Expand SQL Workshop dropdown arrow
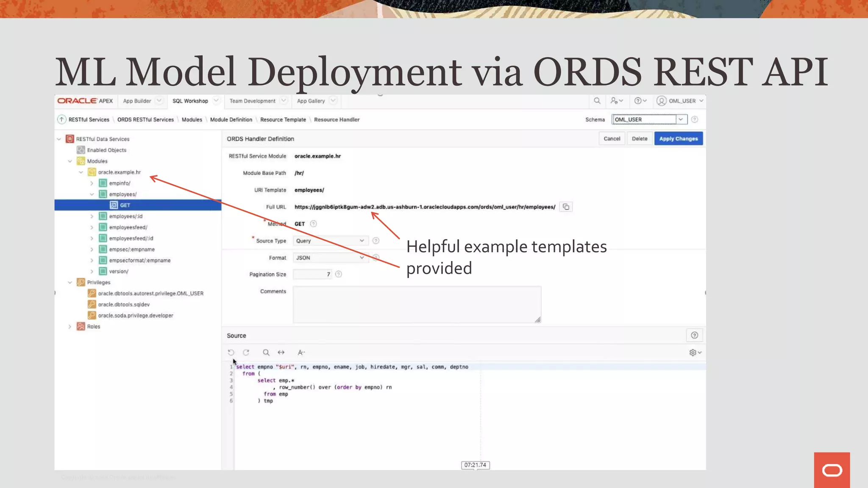This screenshot has width=868, height=488. click(x=216, y=100)
